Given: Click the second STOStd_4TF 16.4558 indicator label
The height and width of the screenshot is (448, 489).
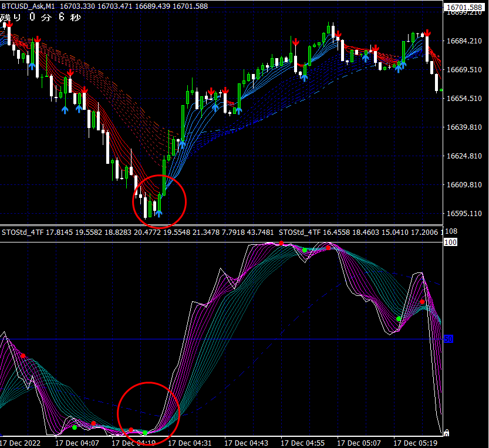Looking at the screenshot, I should pyautogui.click(x=315, y=232).
